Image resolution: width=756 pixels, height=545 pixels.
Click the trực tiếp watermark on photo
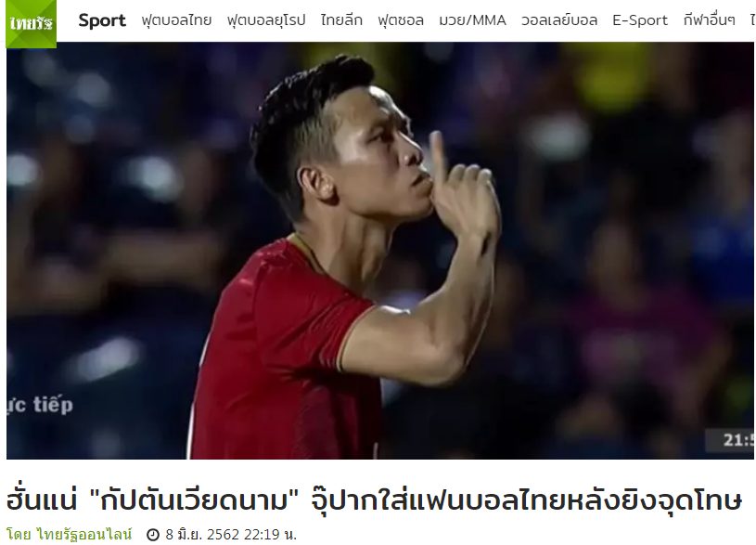[40, 405]
